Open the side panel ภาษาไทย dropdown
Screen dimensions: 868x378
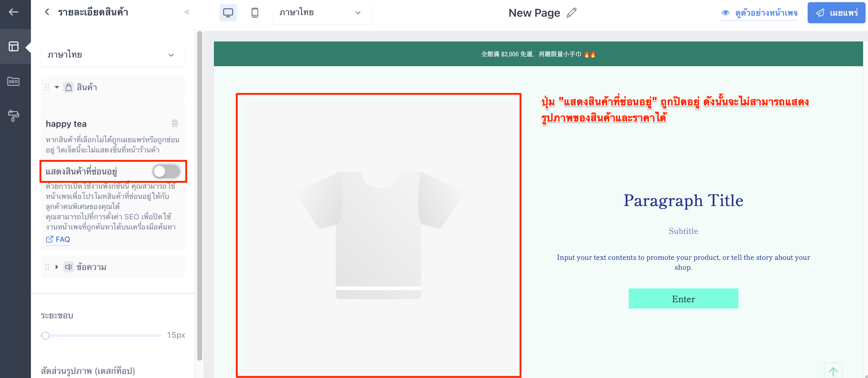click(113, 55)
